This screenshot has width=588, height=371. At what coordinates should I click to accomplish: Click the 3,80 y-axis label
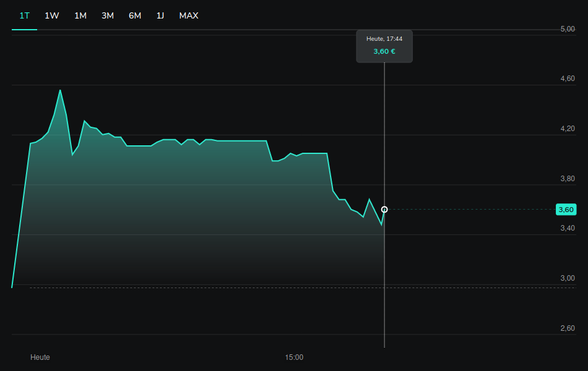coord(567,179)
